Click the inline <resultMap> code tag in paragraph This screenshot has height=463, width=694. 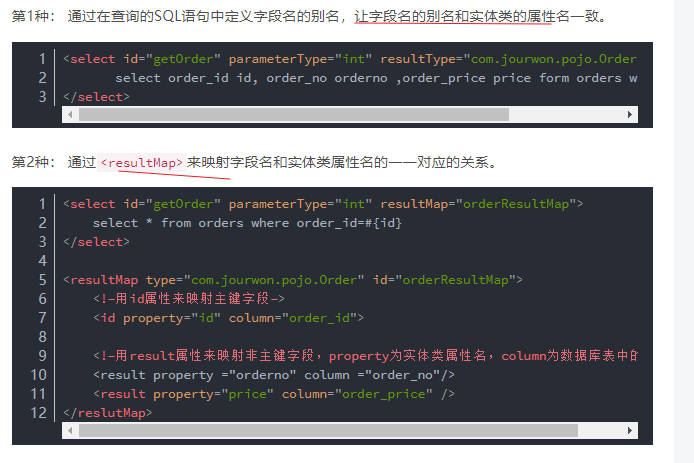[142, 163]
